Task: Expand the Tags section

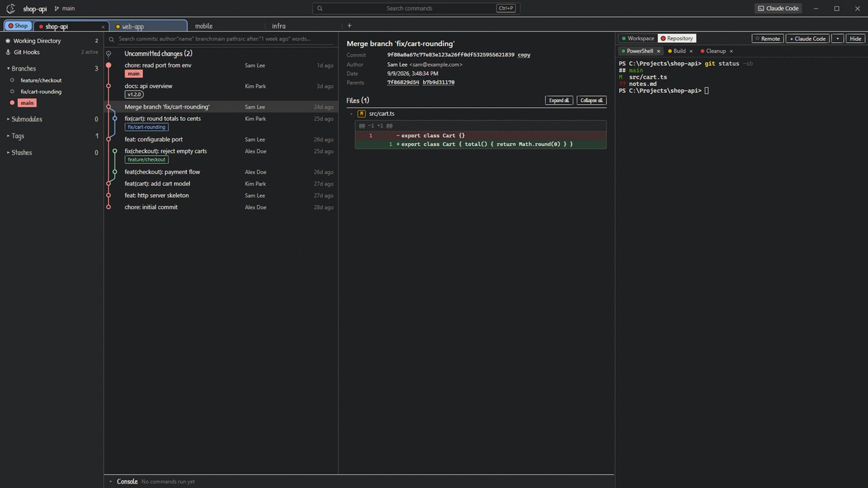Action: 51,136
